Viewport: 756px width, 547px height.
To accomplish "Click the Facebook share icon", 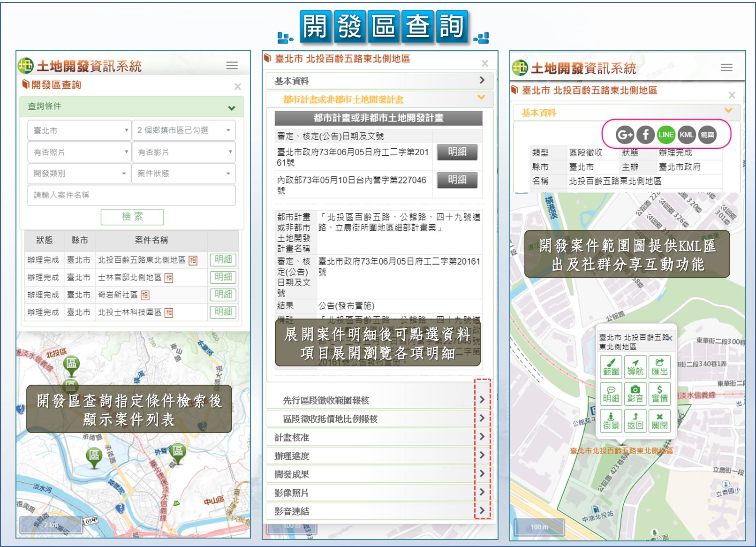I will [x=645, y=135].
